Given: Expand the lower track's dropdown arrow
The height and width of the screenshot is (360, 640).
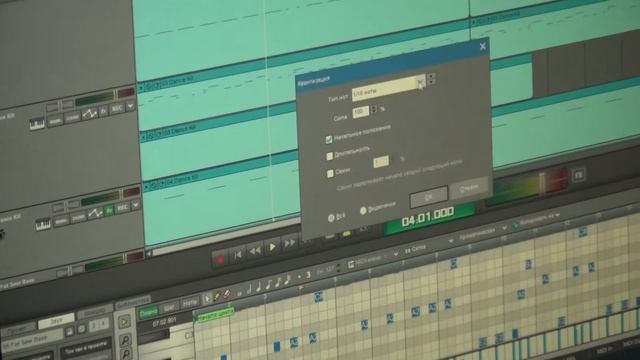Looking at the screenshot, I should [136, 204].
